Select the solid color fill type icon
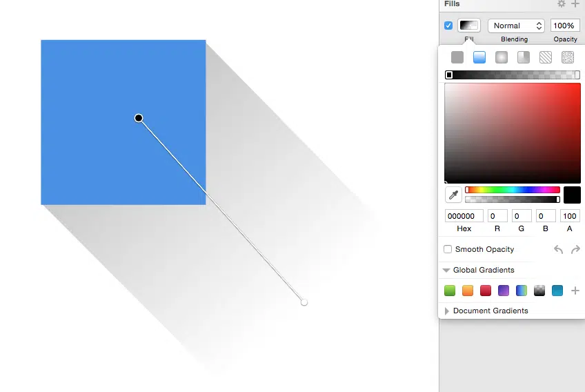585x392 pixels. pos(457,57)
